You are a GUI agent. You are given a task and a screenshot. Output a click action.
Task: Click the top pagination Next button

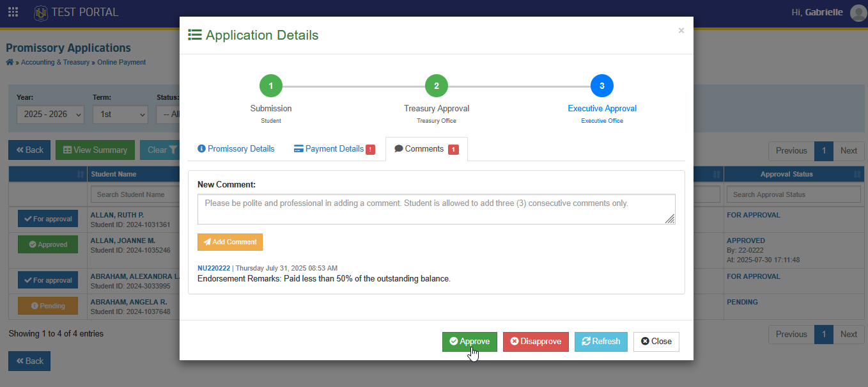pos(849,151)
